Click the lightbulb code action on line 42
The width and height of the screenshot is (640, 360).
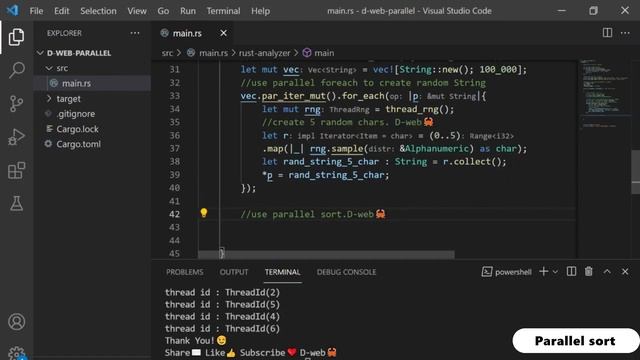[204, 213]
